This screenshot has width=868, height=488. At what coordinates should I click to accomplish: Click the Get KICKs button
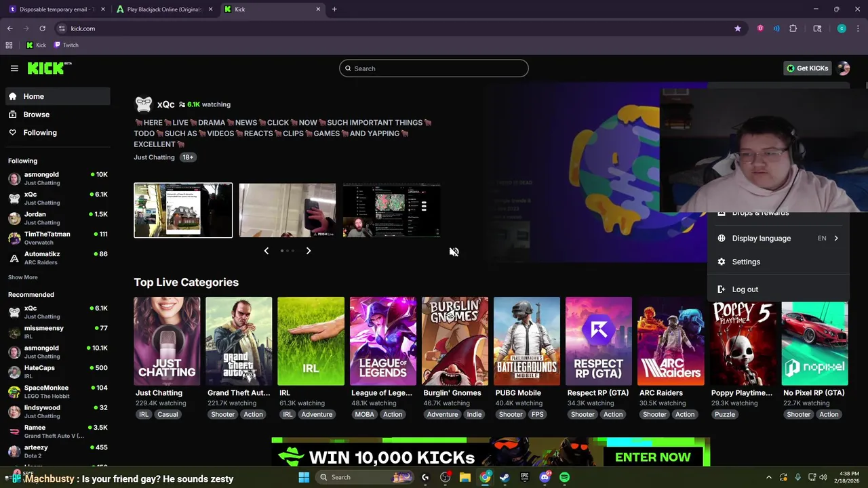pyautogui.click(x=807, y=68)
